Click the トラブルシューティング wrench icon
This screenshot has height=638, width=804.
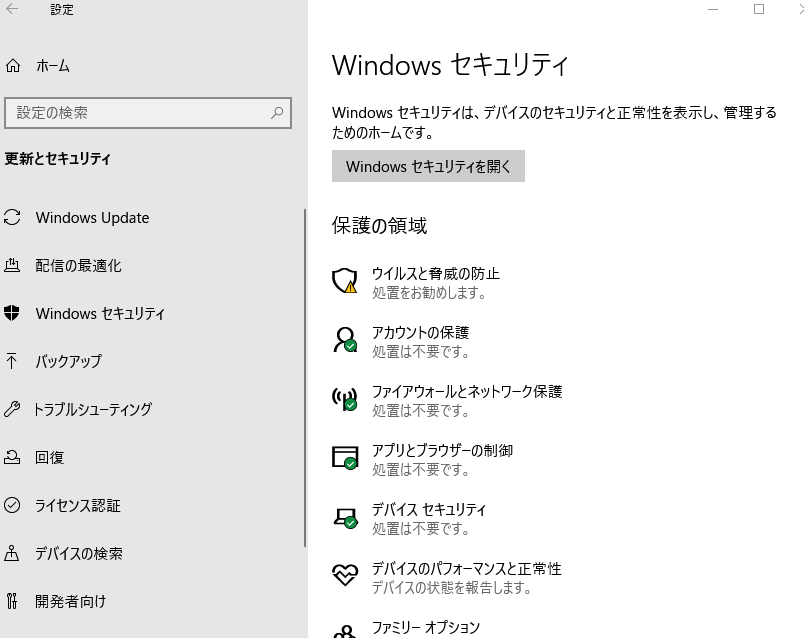pyautogui.click(x=12, y=409)
